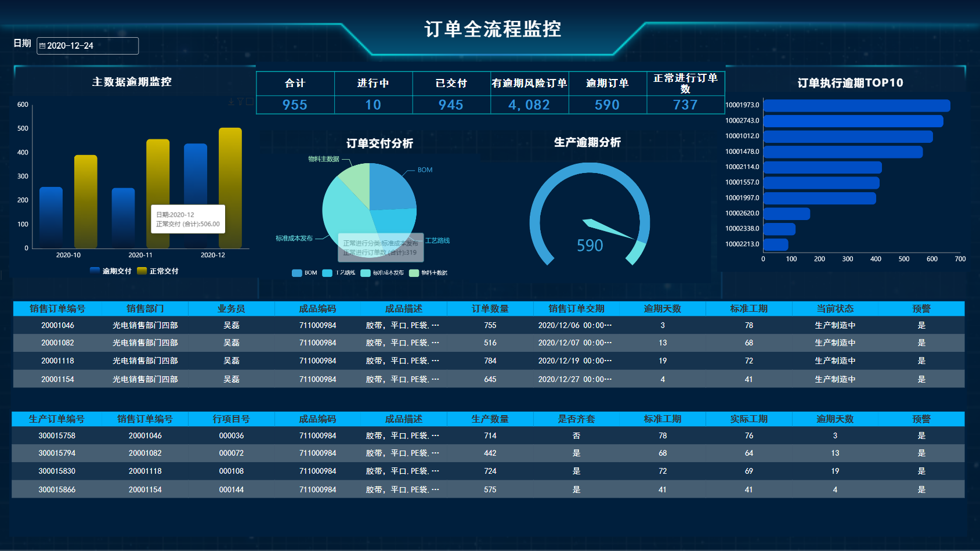The image size is (980, 551).
Task: Toggle the 逾期交付 legend entry
Action: [x=110, y=271]
